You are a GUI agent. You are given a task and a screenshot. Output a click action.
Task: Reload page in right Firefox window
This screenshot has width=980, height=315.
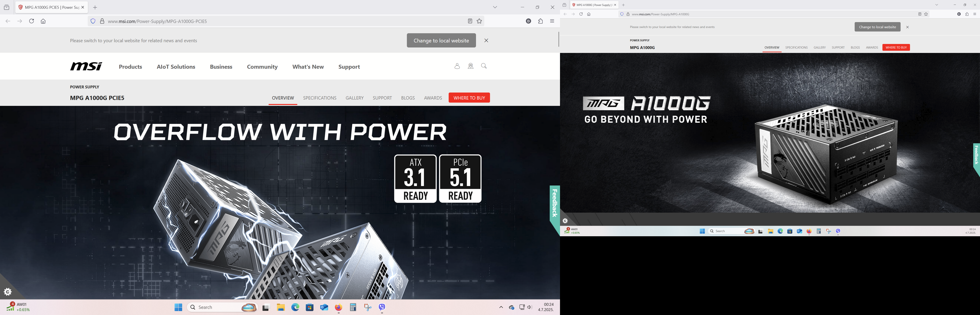pyautogui.click(x=581, y=14)
